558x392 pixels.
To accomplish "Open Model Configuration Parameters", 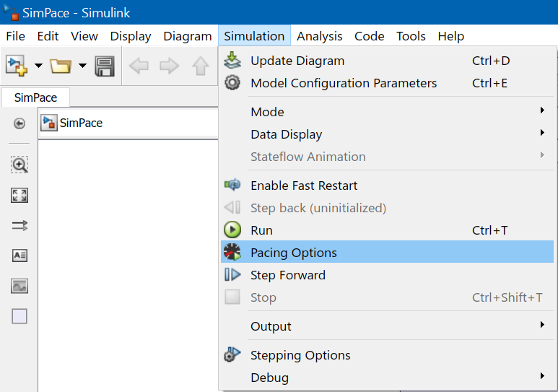I will click(344, 83).
